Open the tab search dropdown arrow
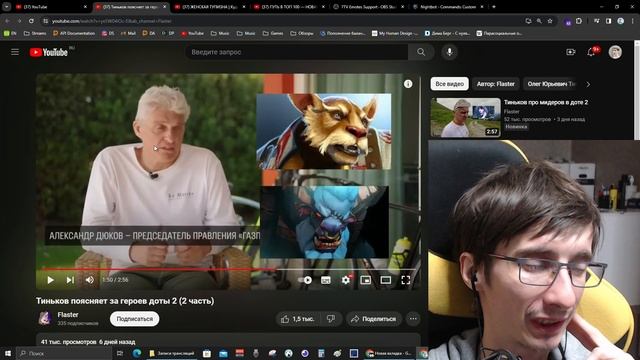640x360 pixels. pos(7,7)
